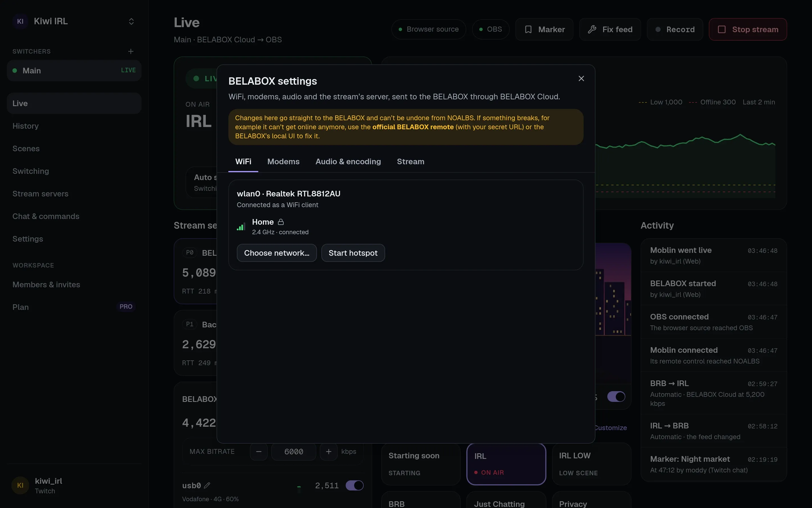Screen dimensions: 812x508
Task: Decrease max bitrate with minus button
Action: (x=258, y=452)
